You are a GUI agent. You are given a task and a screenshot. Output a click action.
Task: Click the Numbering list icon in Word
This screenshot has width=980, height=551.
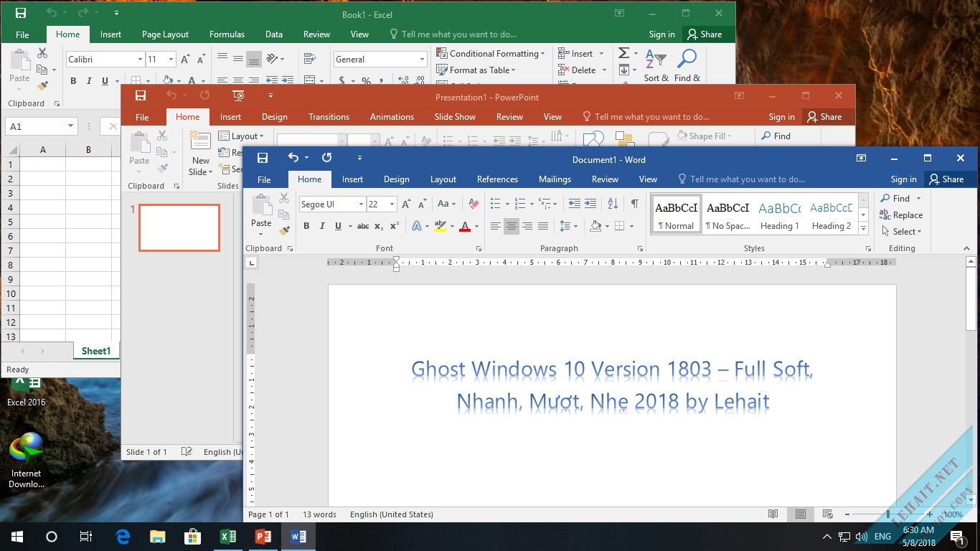(x=520, y=204)
